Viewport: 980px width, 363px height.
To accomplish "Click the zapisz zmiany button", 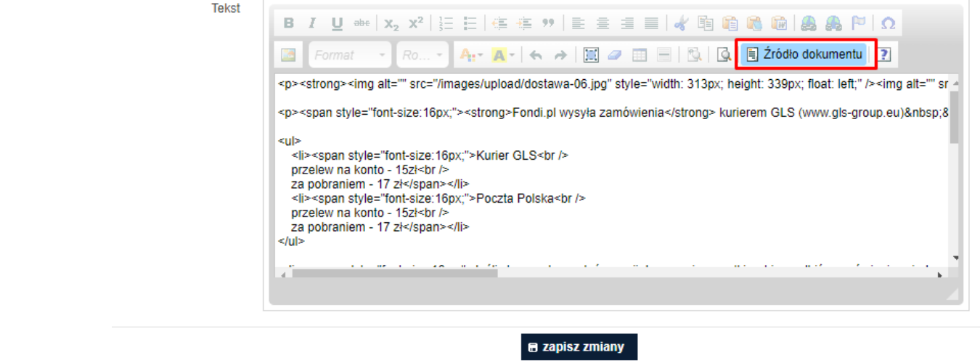I will point(579,347).
